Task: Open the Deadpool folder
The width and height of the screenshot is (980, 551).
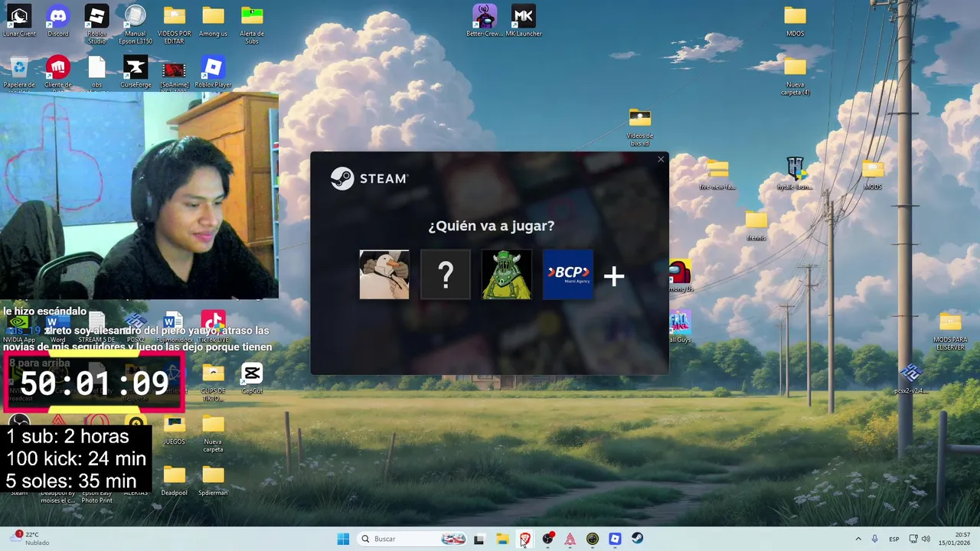Action: point(175,481)
